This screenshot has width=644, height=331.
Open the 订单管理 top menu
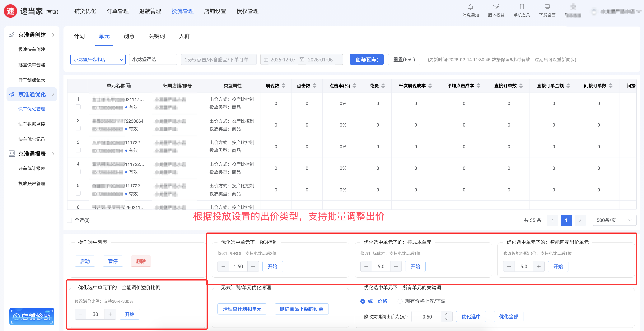point(118,11)
